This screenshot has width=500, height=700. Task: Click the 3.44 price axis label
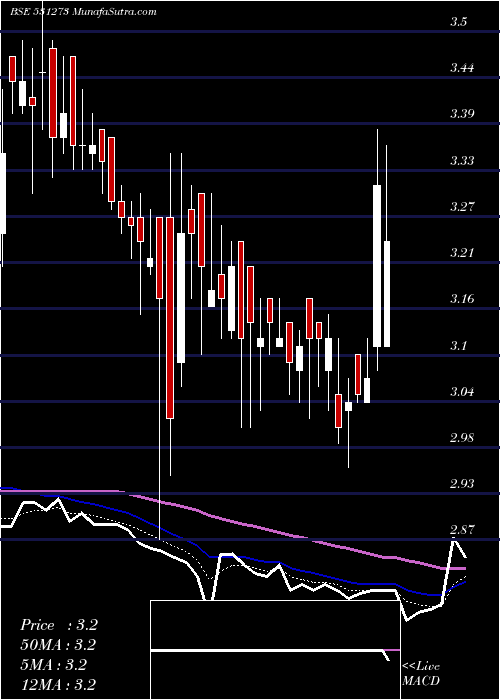click(462, 68)
